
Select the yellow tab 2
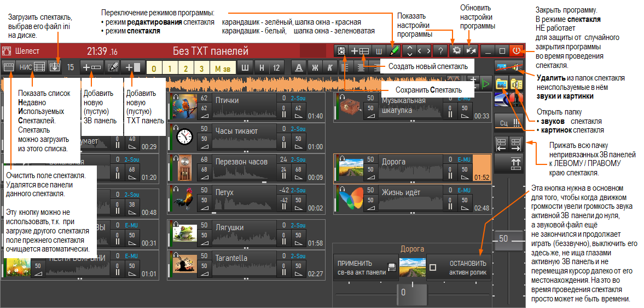(185, 68)
